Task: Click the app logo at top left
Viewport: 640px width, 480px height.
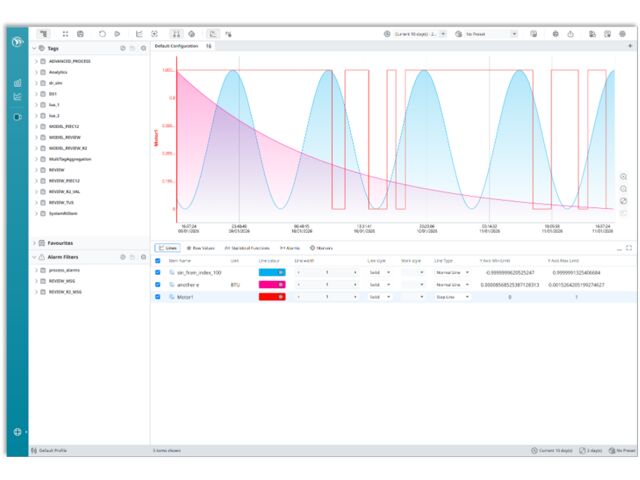Action: pyautogui.click(x=17, y=43)
